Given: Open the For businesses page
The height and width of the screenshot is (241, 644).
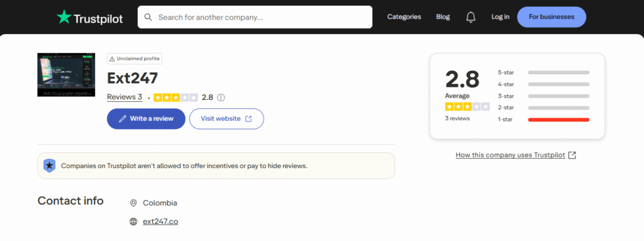Looking at the screenshot, I should coord(552,17).
